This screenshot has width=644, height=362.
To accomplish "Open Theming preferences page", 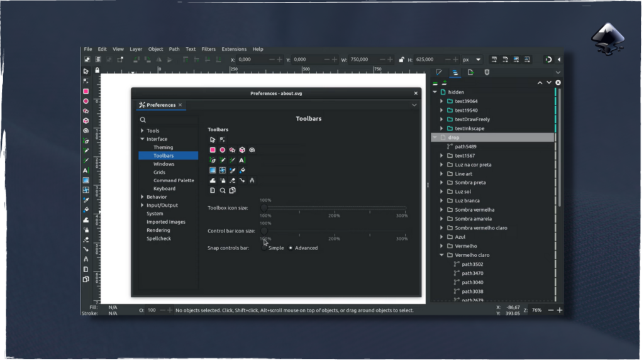I will click(164, 148).
